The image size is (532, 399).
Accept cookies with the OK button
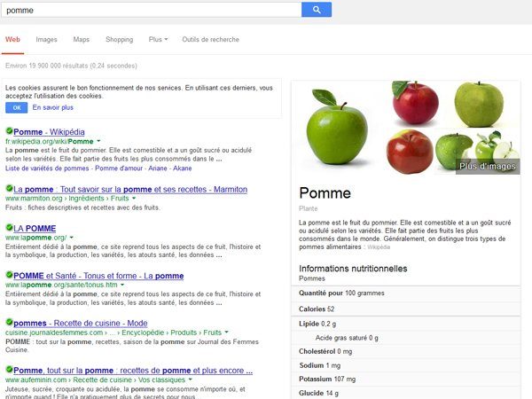16,107
